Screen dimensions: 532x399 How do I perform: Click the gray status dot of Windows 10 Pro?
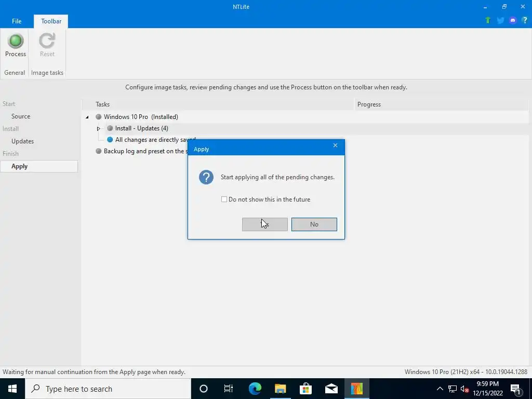tap(98, 117)
